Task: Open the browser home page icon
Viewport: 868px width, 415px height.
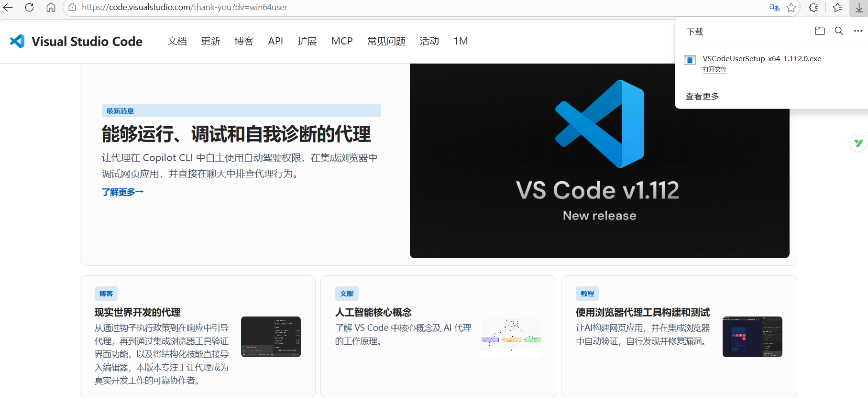Action: pyautogui.click(x=51, y=7)
